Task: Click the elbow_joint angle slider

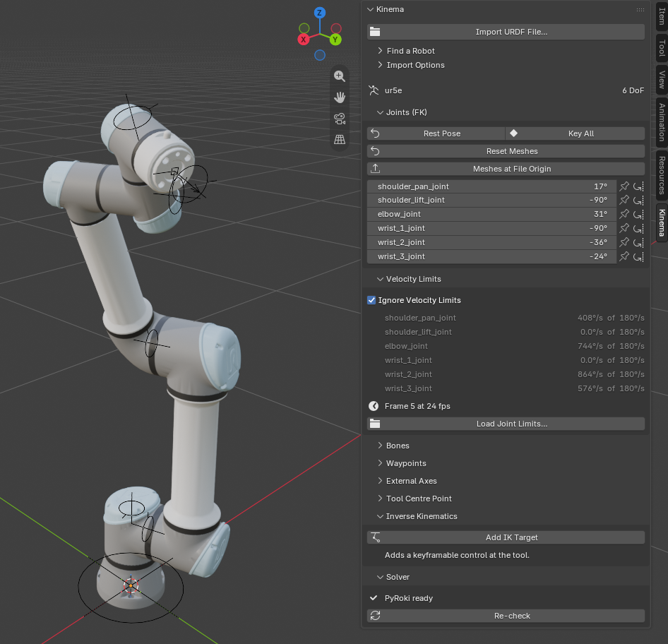Action: click(491, 214)
